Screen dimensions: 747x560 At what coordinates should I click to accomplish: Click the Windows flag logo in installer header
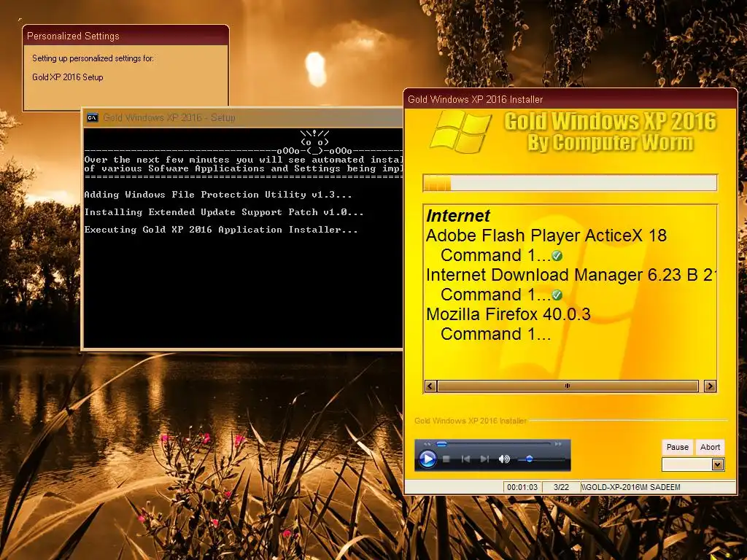coord(461,132)
